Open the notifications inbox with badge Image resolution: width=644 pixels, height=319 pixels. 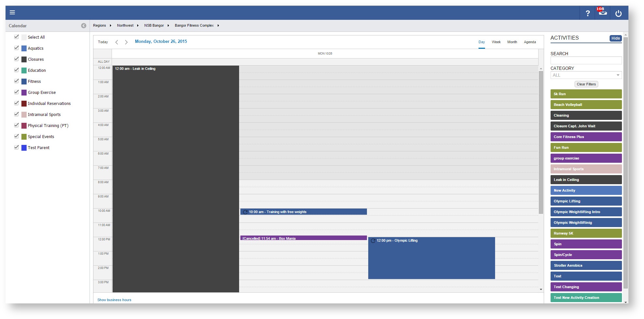(602, 13)
